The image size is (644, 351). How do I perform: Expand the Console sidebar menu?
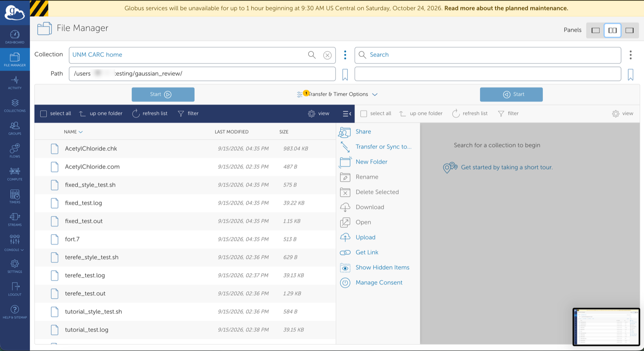[14, 243]
